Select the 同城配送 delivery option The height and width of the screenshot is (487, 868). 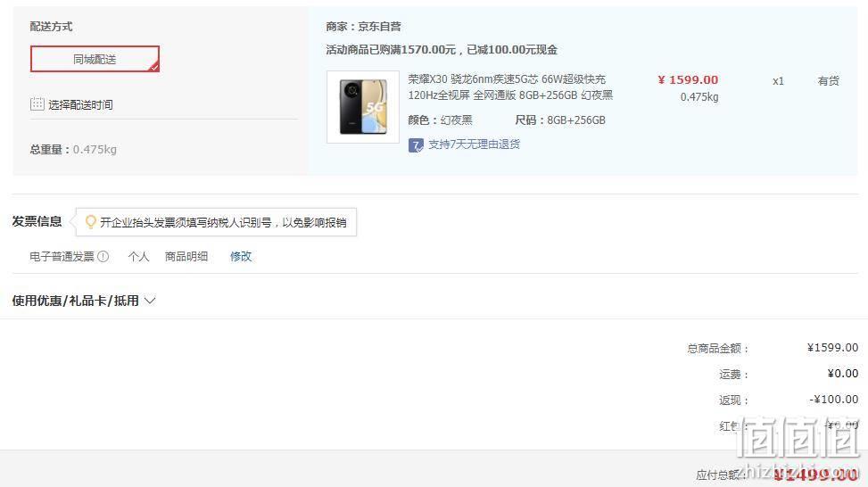[x=95, y=59]
